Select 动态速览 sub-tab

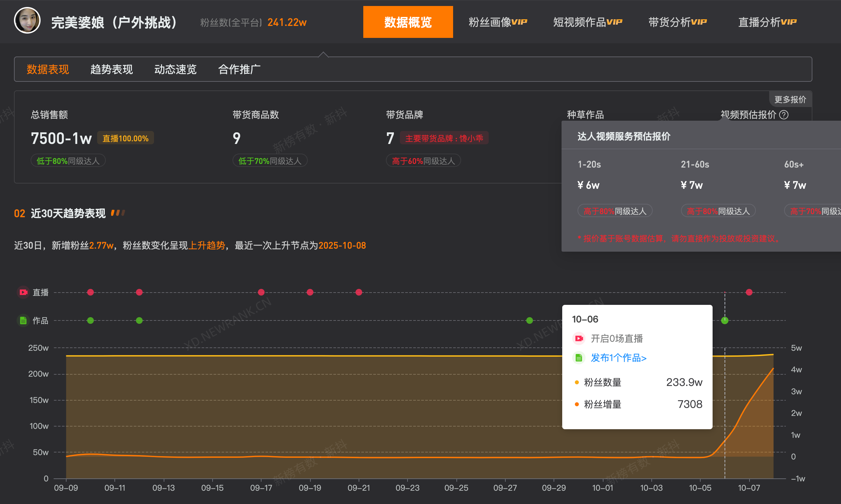[x=175, y=69]
